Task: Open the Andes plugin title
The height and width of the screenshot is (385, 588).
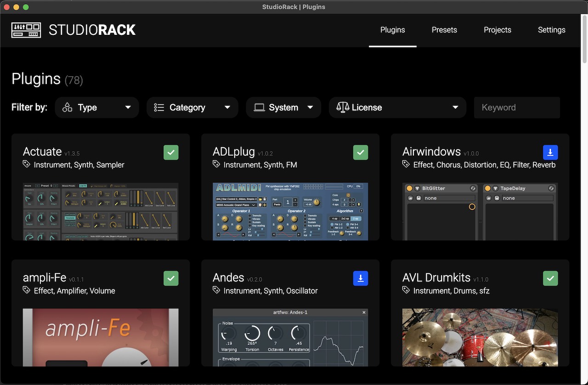Action: [x=228, y=278]
